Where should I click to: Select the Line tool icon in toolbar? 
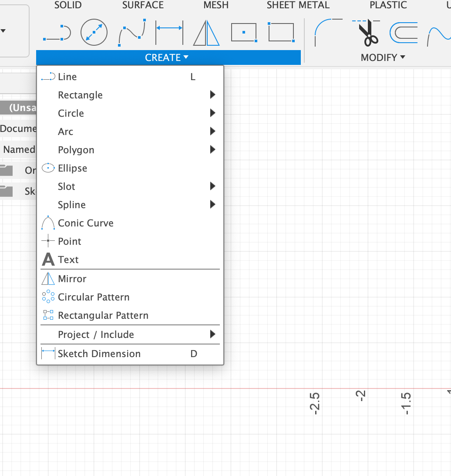(x=57, y=33)
